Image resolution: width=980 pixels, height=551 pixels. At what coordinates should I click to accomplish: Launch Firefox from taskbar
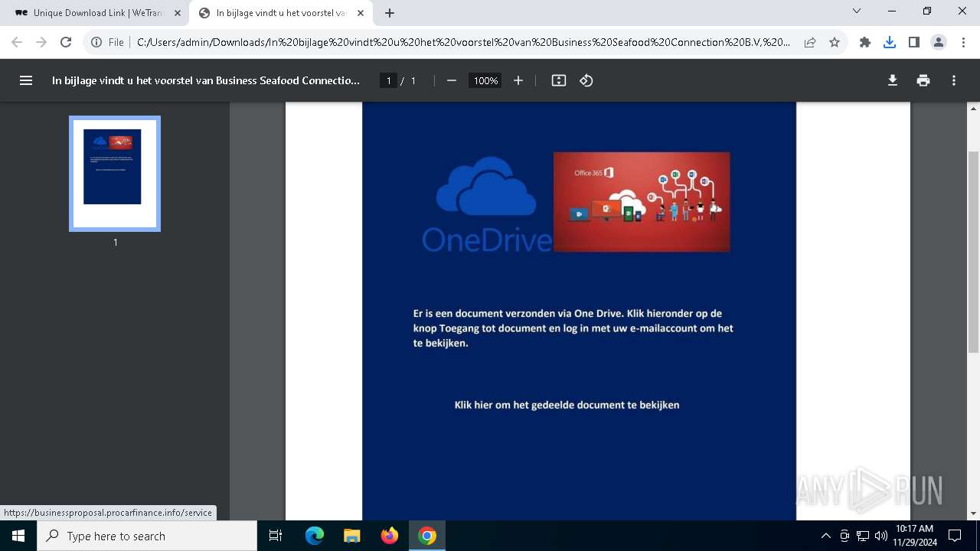click(x=390, y=536)
